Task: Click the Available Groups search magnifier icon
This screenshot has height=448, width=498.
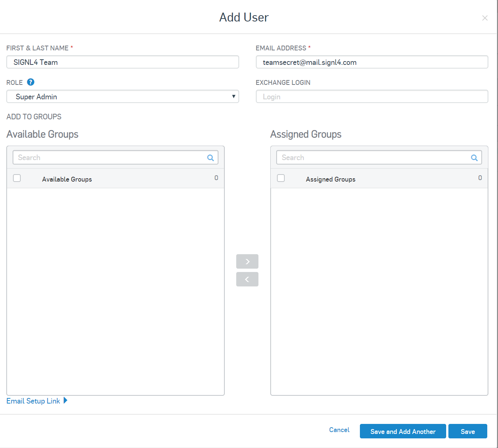Action: click(210, 158)
